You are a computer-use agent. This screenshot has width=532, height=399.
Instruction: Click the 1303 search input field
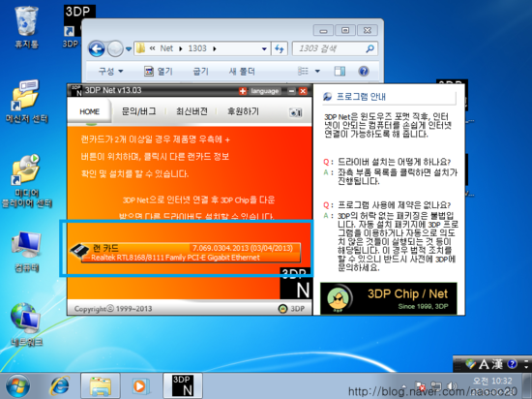coord(335,48)
